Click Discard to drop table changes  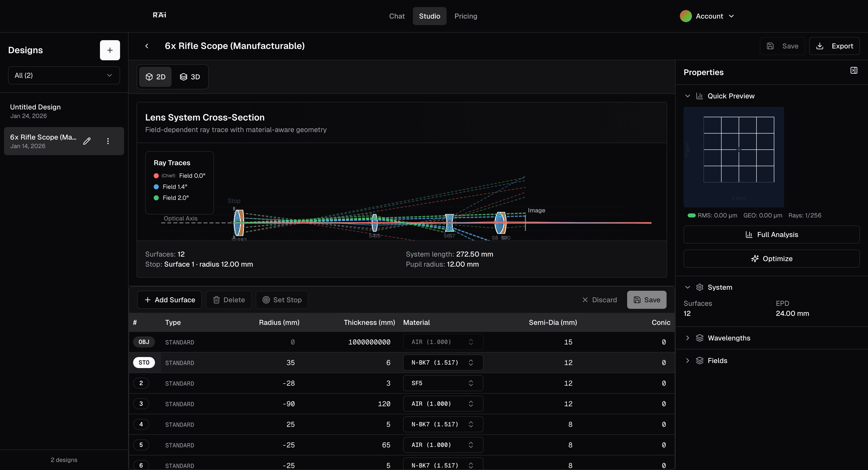pos(600,300)
